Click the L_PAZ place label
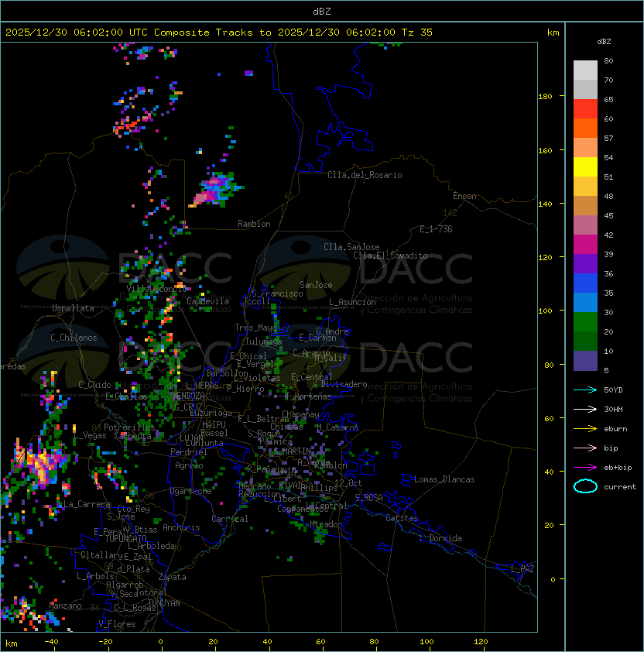Screen dimensions: 644x652 (522, 569)
